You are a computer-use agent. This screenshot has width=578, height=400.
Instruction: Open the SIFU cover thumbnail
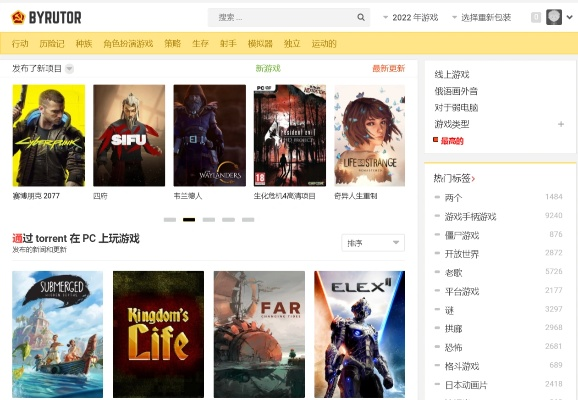[129, 135]
